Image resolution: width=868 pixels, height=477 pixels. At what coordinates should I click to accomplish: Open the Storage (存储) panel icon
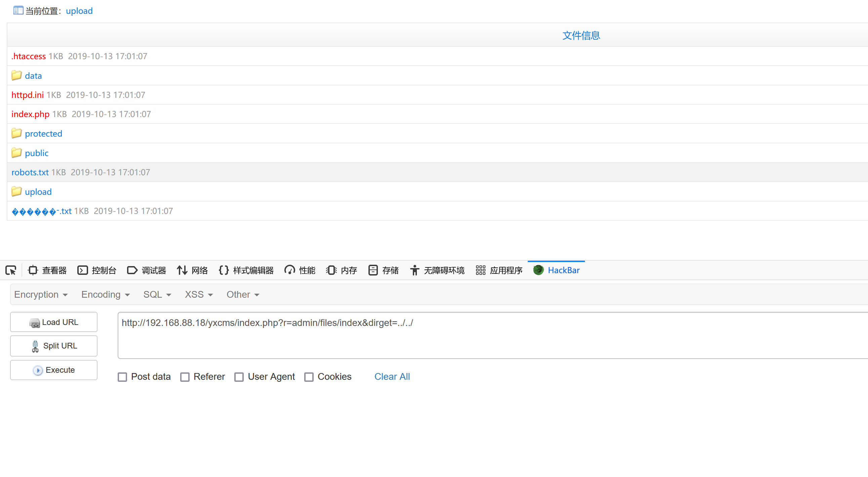tap(373, 270)
